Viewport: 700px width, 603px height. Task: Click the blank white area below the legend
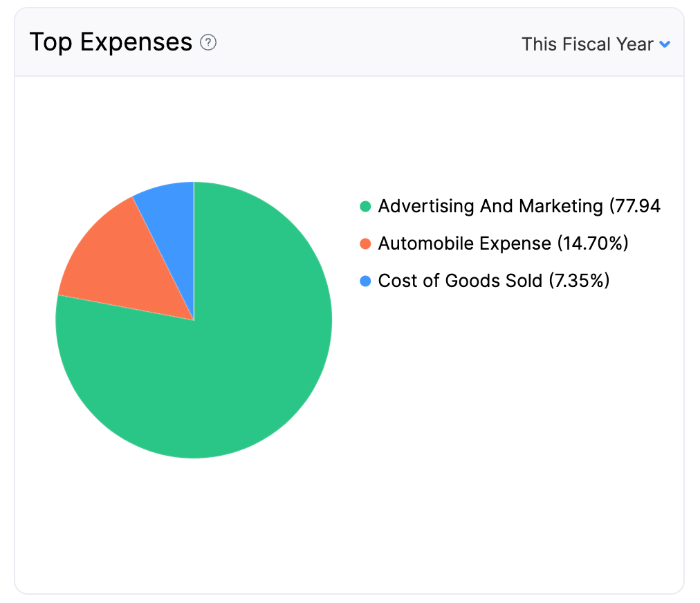(x=512, y=415)
